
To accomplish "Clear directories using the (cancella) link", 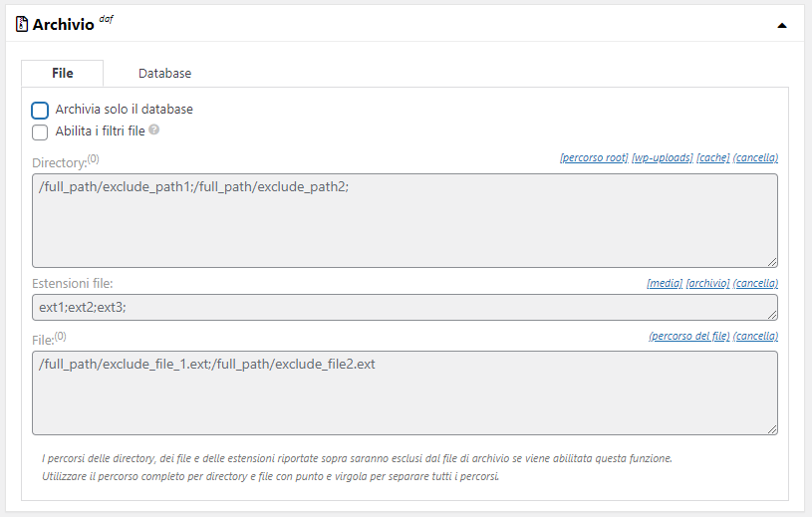I will [755, 158].
